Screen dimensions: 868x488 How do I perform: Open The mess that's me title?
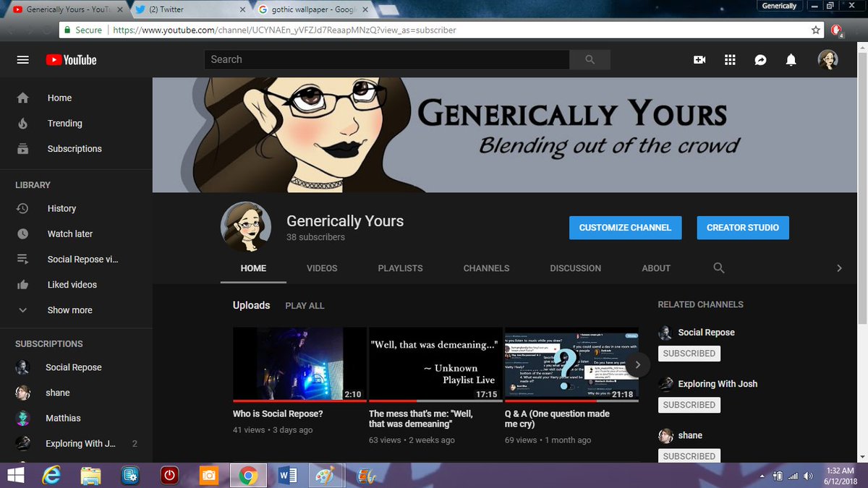[x=421, y=419]
